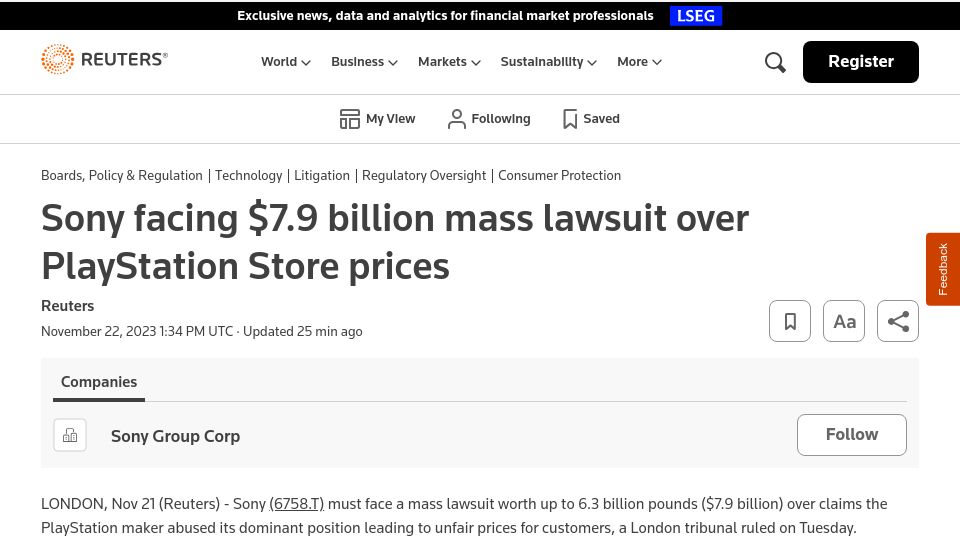Open the Sony Group Corp company name

(x=176, y=436)
